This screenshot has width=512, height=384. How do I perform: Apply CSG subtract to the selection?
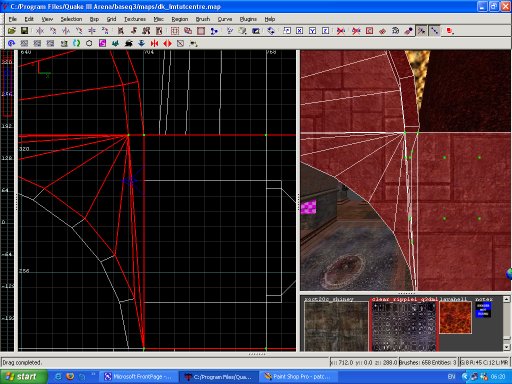pos(175,31)
